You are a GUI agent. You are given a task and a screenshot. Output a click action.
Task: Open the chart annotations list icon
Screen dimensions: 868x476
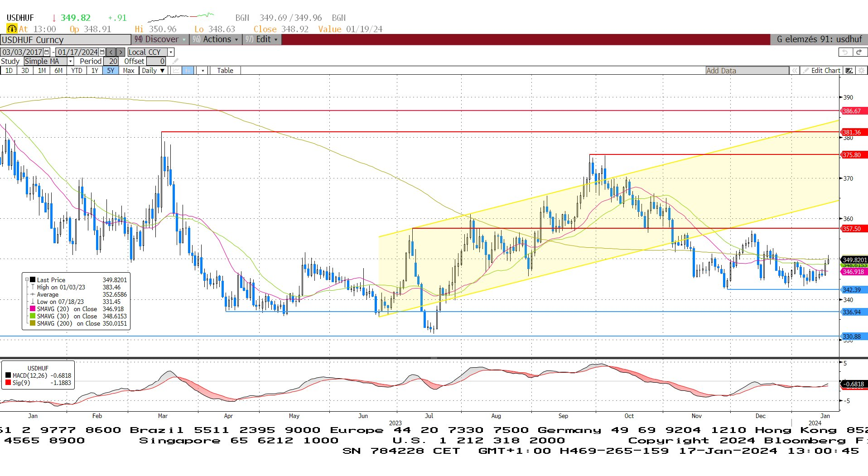(849, 71)
